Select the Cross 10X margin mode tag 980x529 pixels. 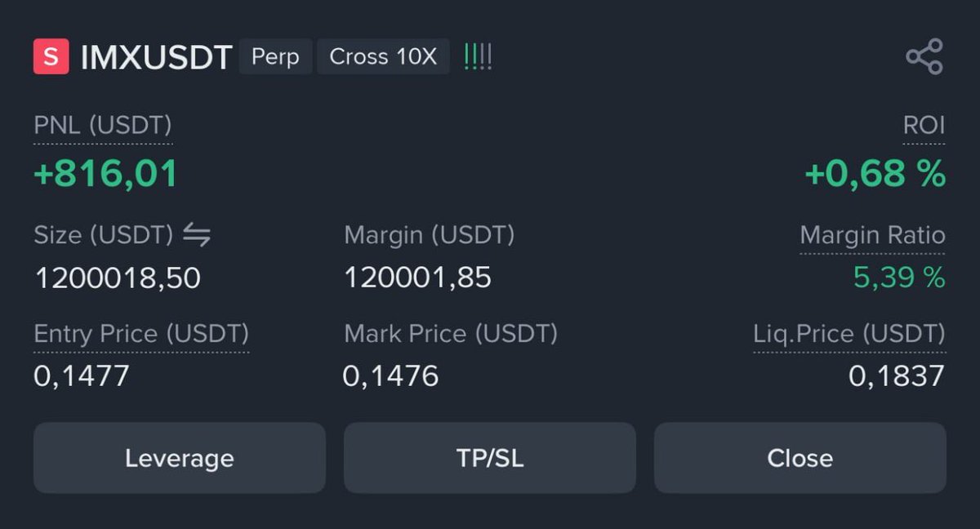point(383,57)
